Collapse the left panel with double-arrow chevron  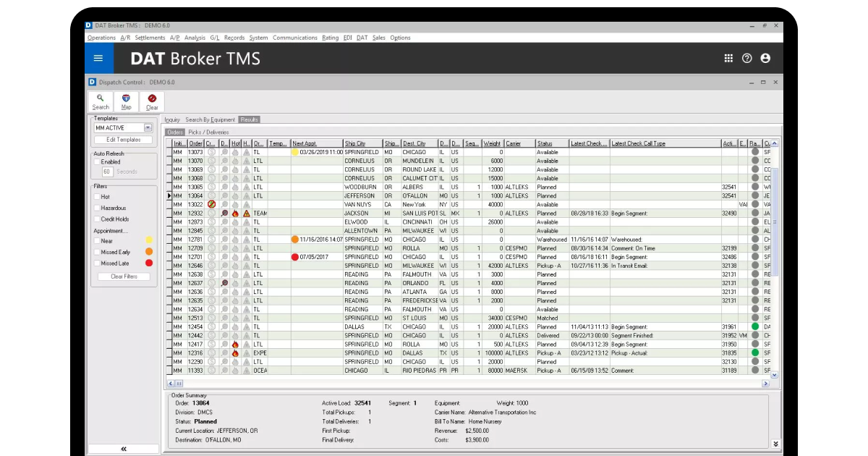tap(124, 449)
